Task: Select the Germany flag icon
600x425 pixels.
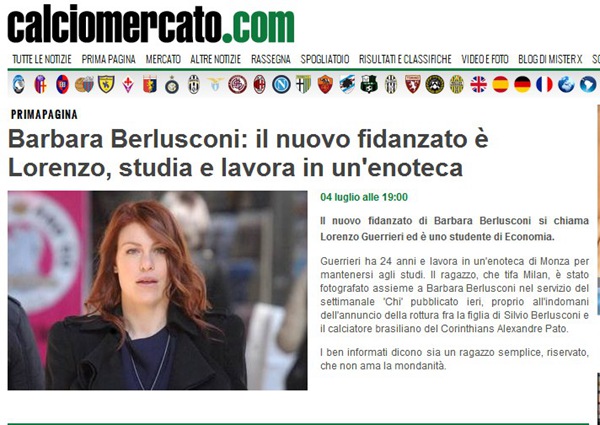Action: (522, 84)
